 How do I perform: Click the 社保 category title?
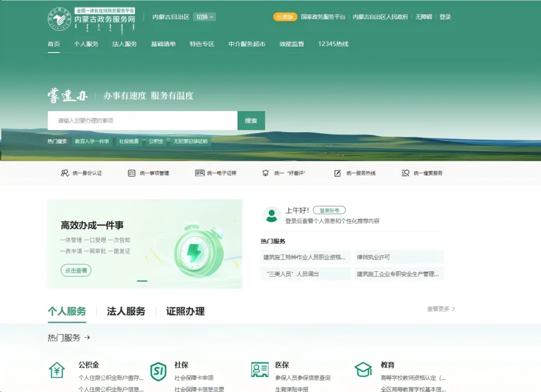coord(181,365)
